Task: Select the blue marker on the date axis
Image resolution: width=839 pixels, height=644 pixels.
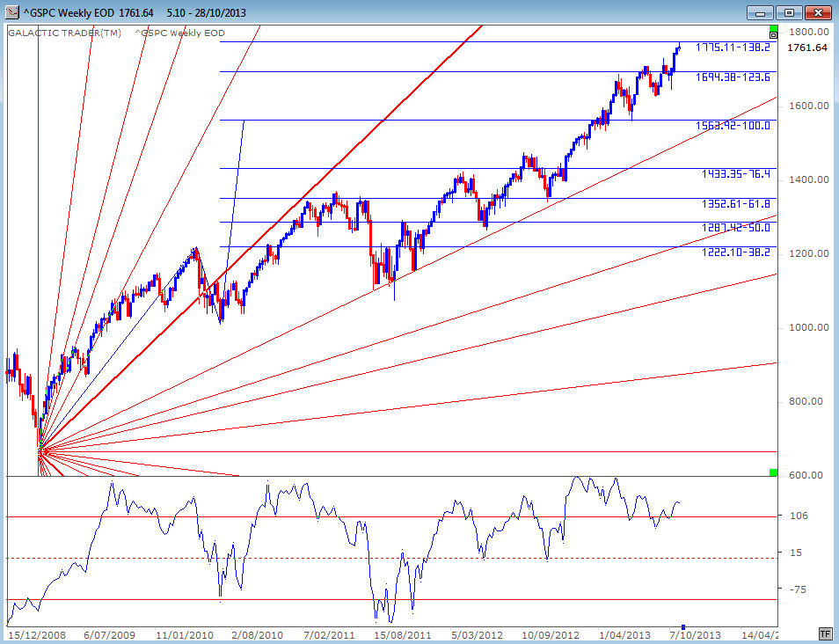Action: [x=683, y=627]
